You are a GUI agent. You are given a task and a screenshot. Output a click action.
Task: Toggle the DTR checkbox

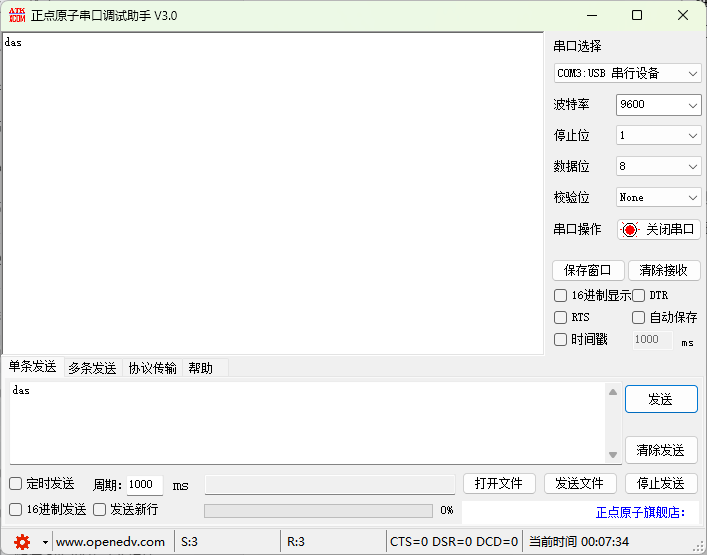point(639,296)
